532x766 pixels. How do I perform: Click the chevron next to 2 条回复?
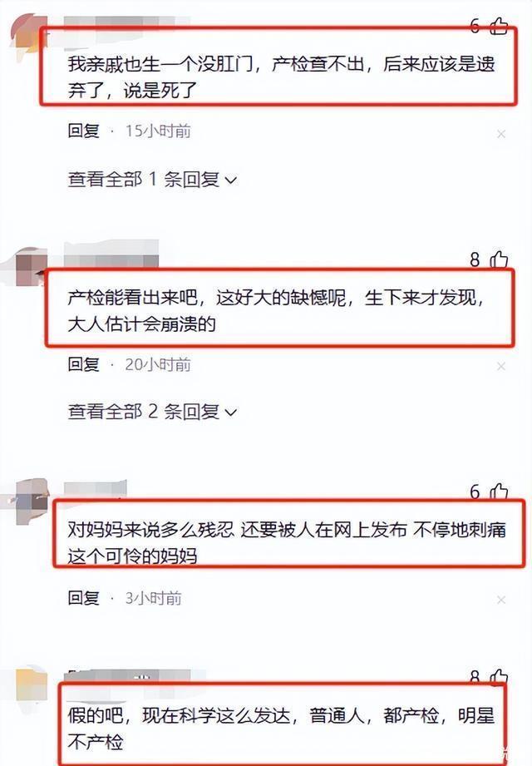coord(231,413)
